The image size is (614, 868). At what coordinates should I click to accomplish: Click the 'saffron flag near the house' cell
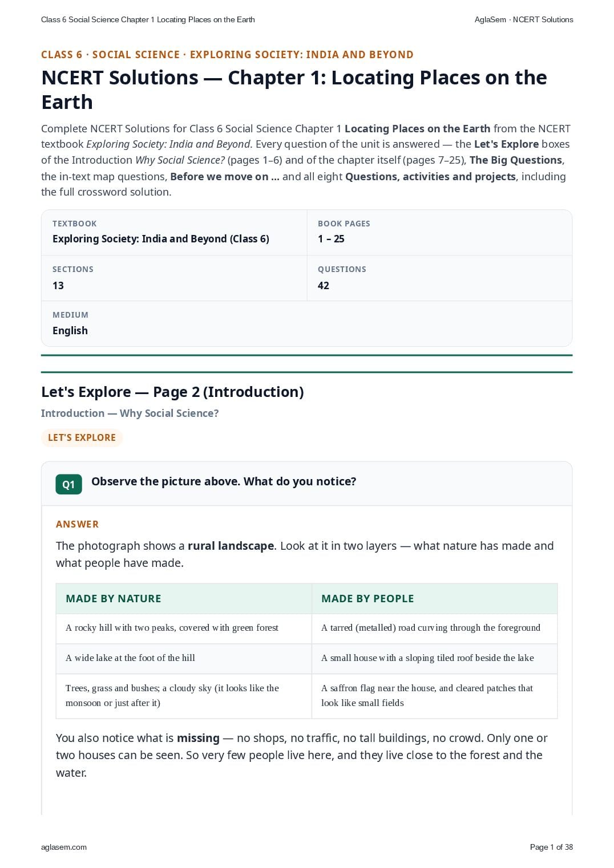point(434,696)
